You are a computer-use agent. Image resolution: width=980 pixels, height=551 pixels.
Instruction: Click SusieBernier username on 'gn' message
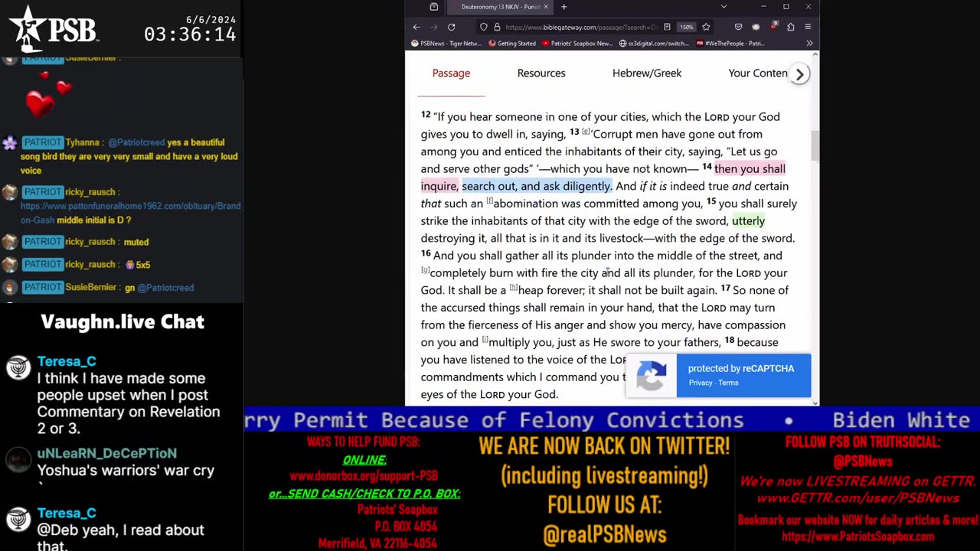pos(90,287)
